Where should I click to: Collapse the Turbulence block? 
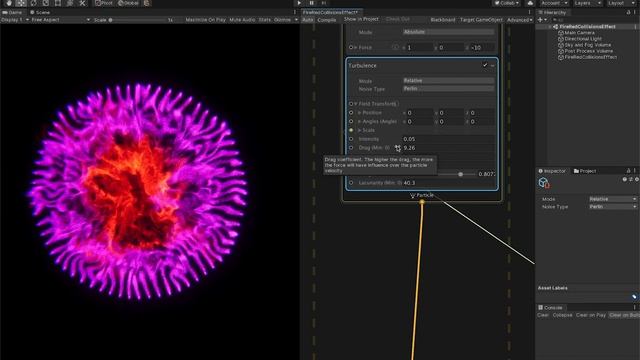coord(493,65)
